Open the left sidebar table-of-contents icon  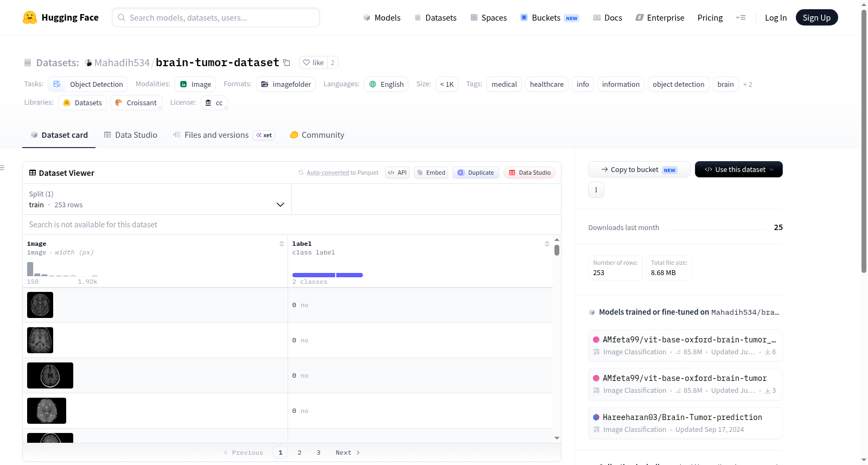[x=2, y=168]
